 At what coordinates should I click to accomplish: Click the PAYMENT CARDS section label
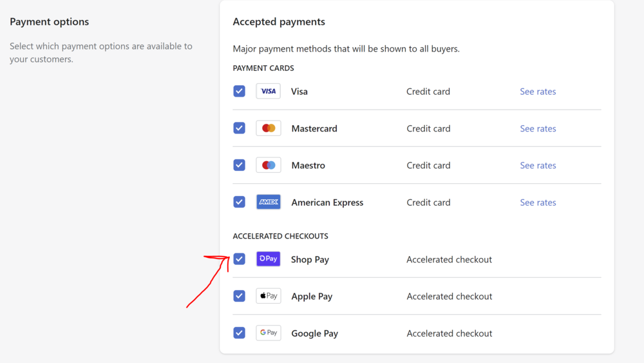click(x=263, y=68)
